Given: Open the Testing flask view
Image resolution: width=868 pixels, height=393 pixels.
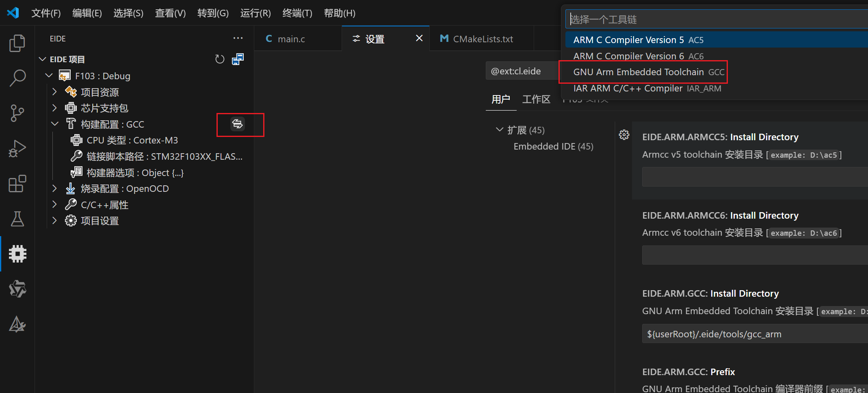Looking at the screenshot, I should coord(17,219).
